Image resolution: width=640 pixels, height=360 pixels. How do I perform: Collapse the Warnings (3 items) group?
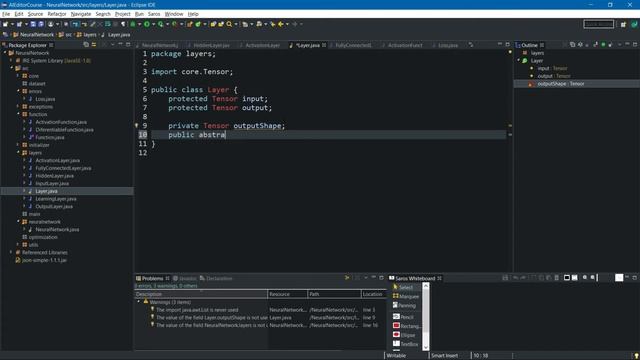pos(139,302)
